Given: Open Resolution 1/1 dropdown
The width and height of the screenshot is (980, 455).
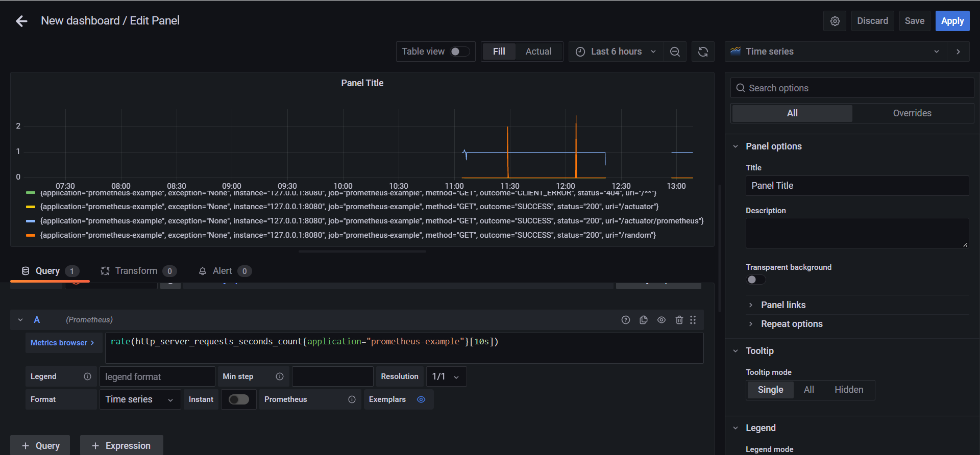Looking at the screenshot, I should 446,376.
